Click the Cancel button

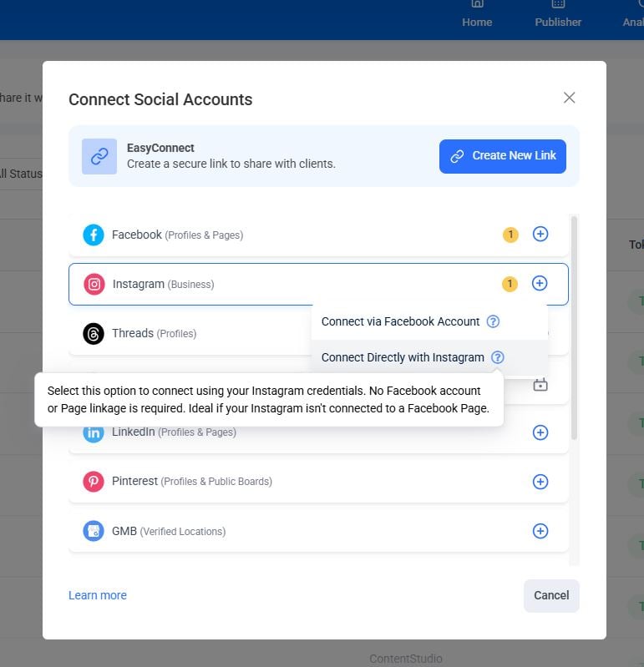pos(551,595)
